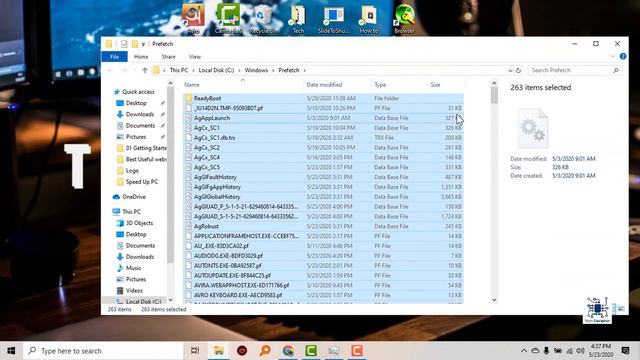Image resolution: width=640 pixels, height=360 pixels.
Task: Select AUTOUPDATE.EXE-8F844C25.pf file
Action: 232,276
